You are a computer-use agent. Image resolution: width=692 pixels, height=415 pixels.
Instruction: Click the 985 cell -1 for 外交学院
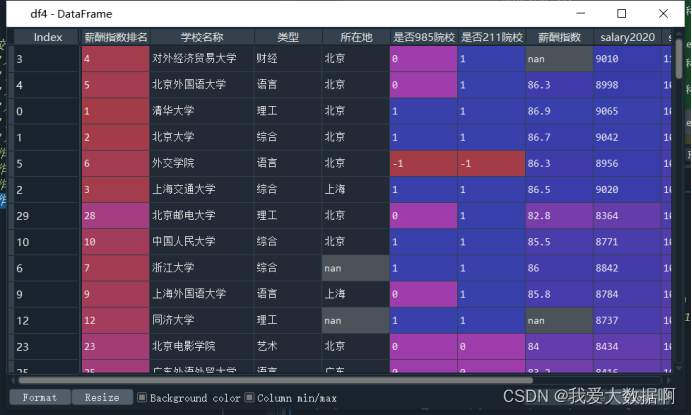(424, 163)
